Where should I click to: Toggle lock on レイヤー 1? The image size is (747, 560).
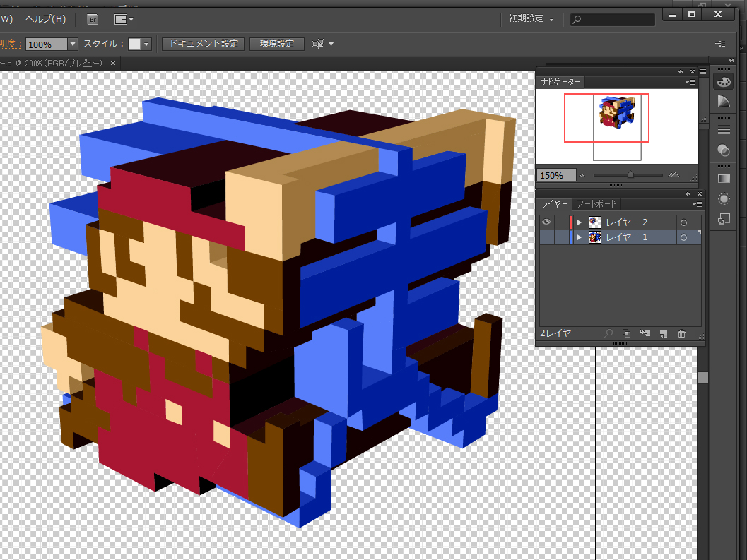pyautogui.click(x=561, y=237)
